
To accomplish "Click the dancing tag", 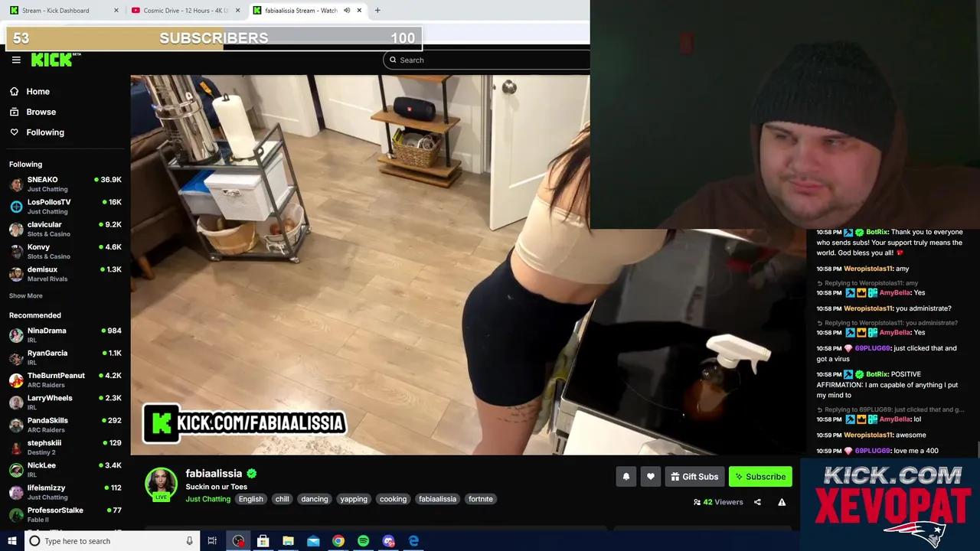I will coord(315,499).
